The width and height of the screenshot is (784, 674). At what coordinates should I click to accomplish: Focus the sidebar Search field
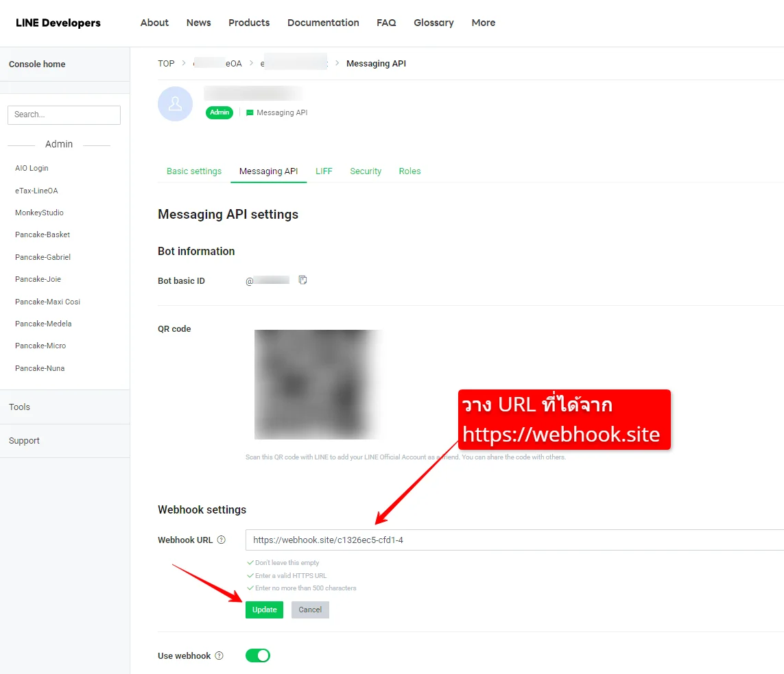click(64, 115)
